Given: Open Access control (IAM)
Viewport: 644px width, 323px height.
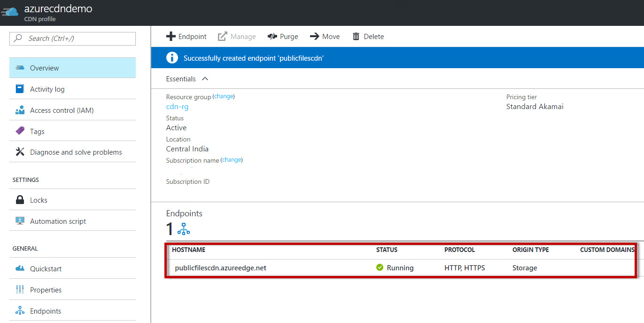Looking at the screenshot, I should pos(72,110).
